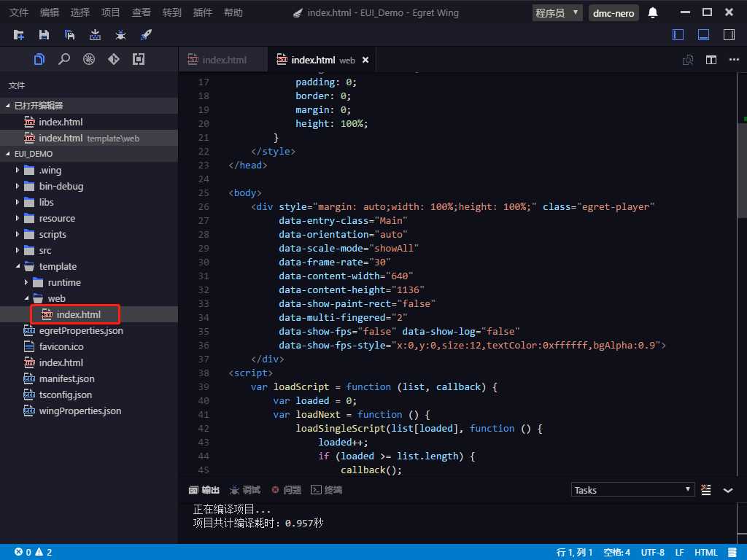This screenshot has width=747, height=560.
Task: Clear output with the list icon
Action: pyautogui.click(x=706, y=490)
